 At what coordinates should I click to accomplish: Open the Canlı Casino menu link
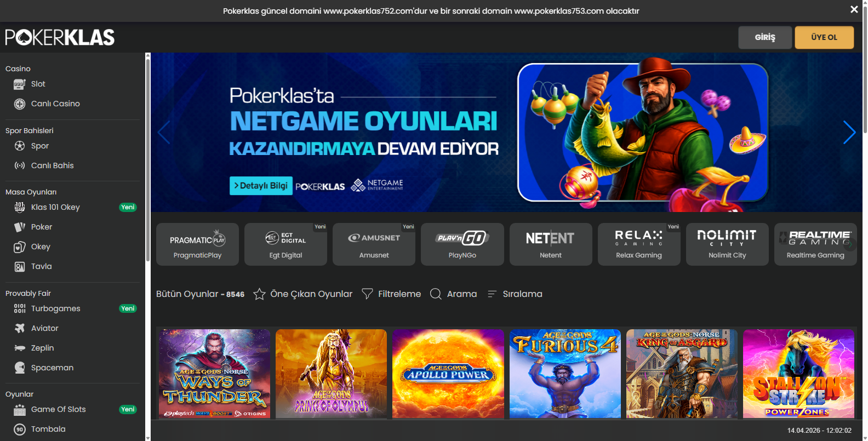tap(55, 104)
